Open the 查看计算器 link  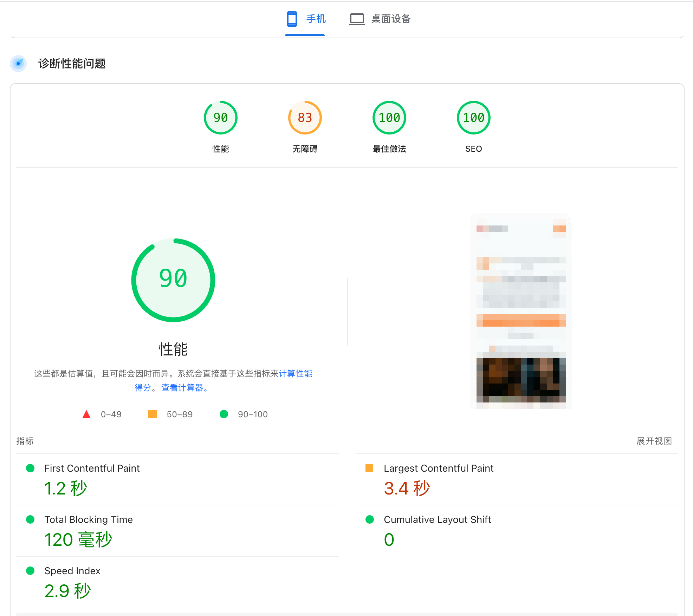tap(182, 388)
